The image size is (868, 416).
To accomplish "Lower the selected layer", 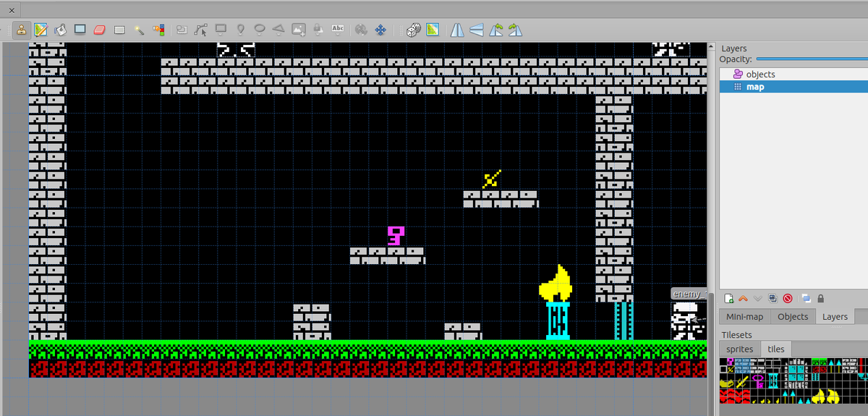I will tap(757, 298).
